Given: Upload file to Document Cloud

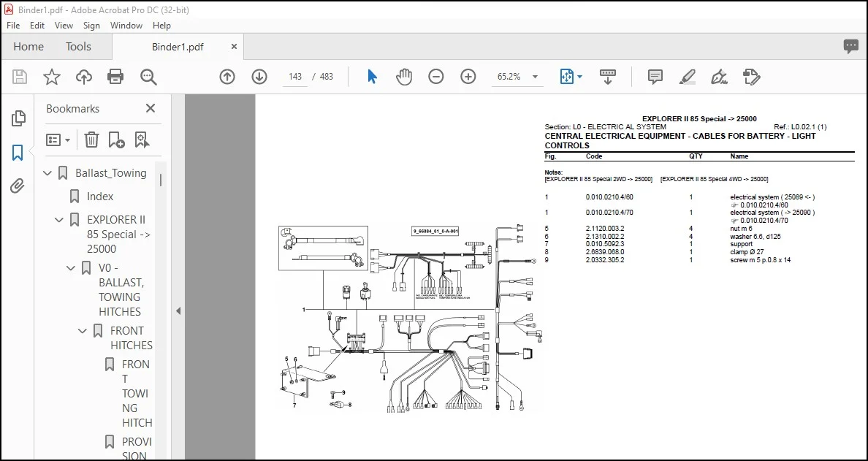Looking at the screenshot, I should pyautogui.click(x=83, y=77).
